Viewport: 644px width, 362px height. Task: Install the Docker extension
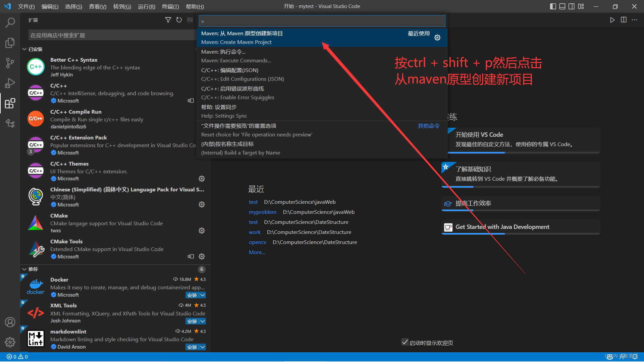pyautogui.click(x=192, y=295)
